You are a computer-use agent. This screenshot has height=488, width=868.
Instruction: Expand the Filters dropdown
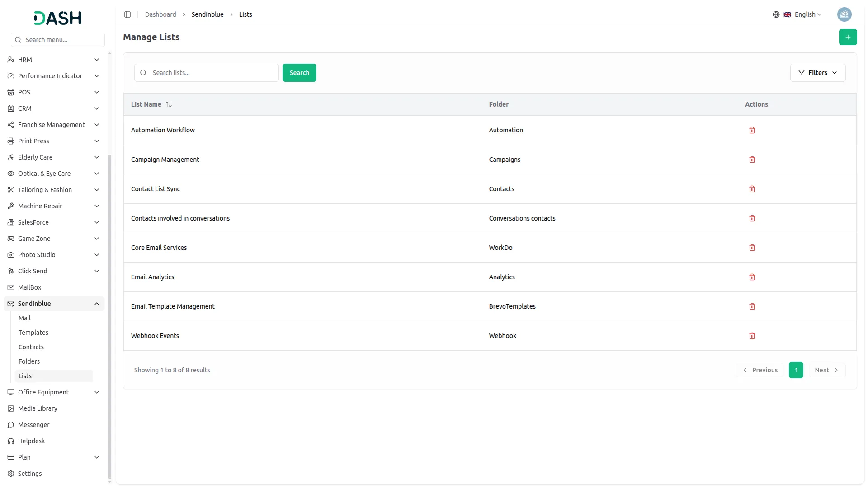pos(818,72)
